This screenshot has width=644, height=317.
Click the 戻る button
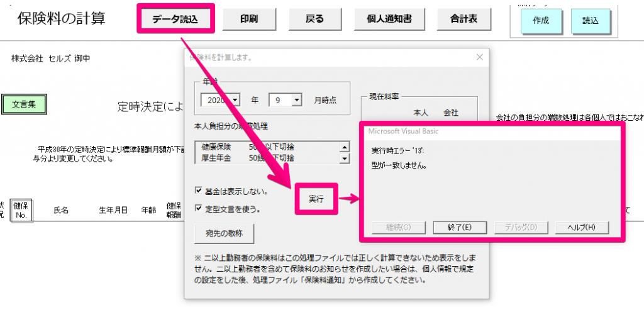tap(315, 19)
